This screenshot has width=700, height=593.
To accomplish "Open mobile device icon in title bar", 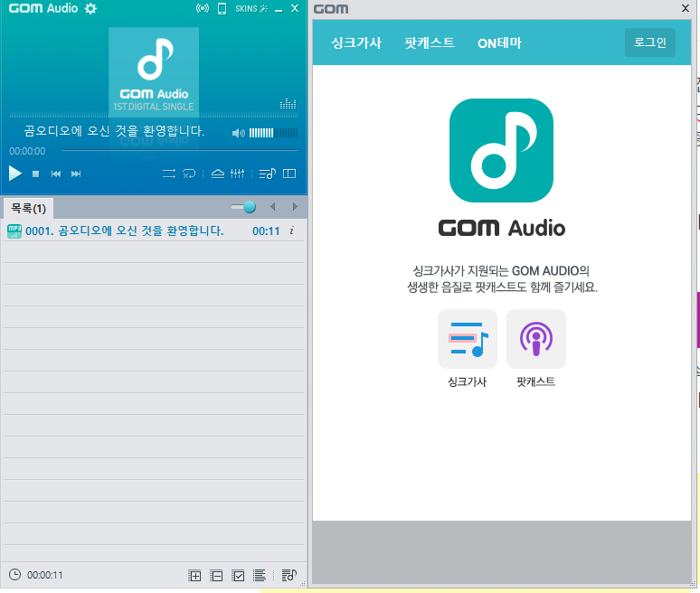I will point(222,8).
